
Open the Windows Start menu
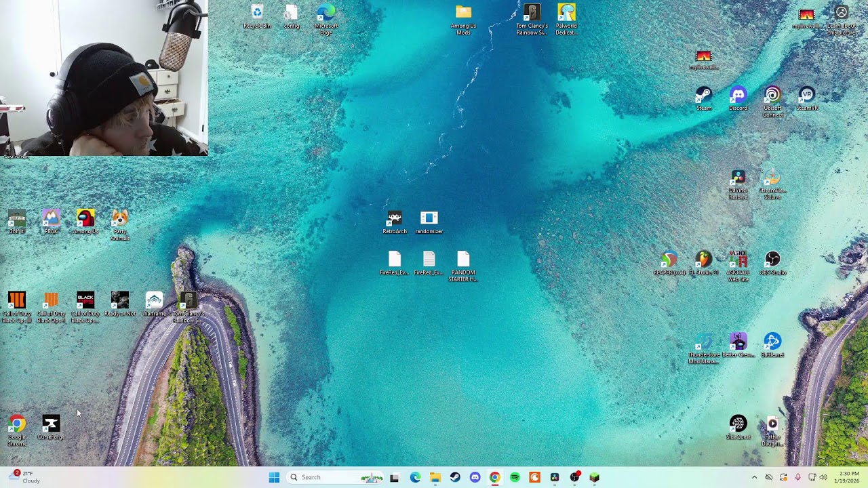click(x=274, y=477)
